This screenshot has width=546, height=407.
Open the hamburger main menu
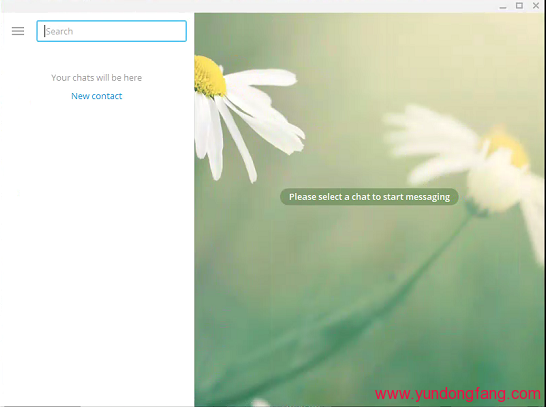[x=18, y=31]
